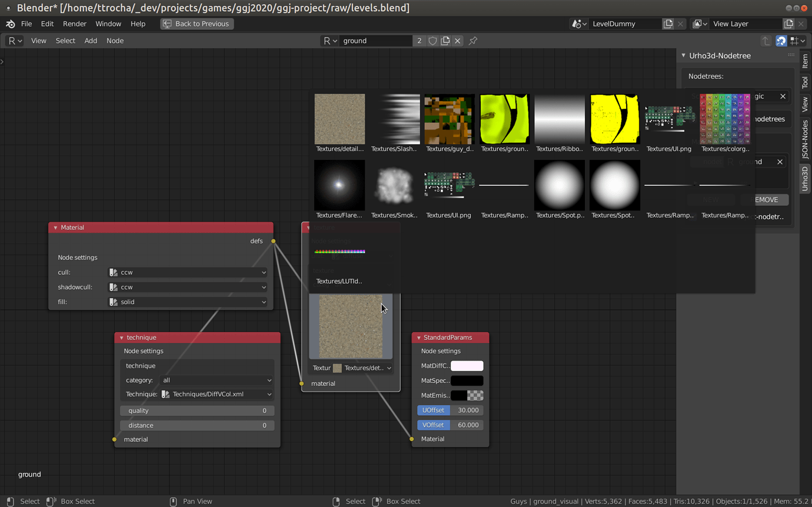Open snap type dropdown icon
Viewport: 812px width, 507px height.
pos(797,41)
